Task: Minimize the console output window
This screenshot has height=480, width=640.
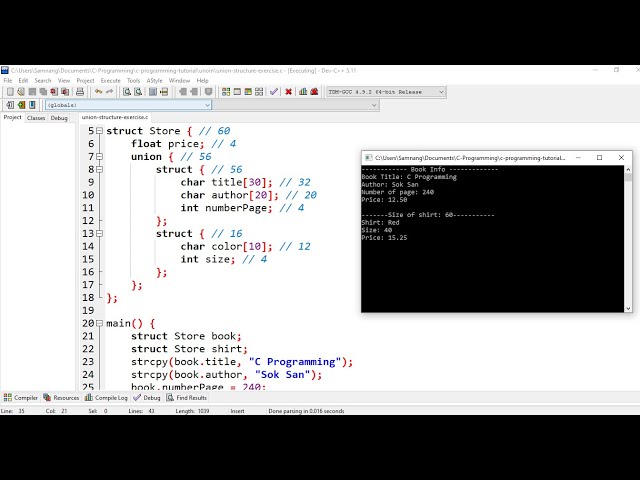Action: coord(578,158)
